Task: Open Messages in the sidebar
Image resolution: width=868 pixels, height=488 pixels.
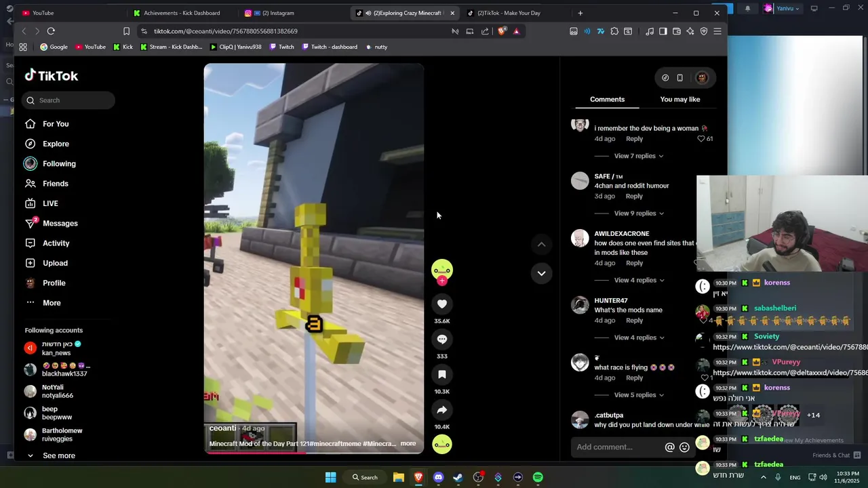Action: tap(60, 224)
